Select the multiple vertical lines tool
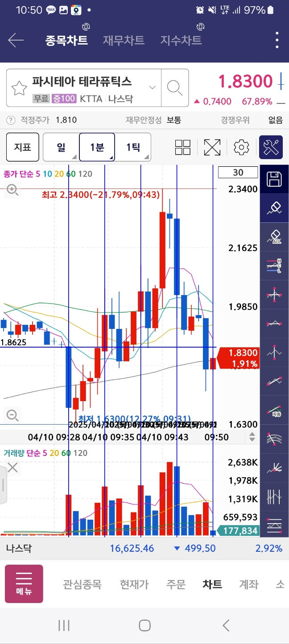289x644 pixels. click(274, 496)
